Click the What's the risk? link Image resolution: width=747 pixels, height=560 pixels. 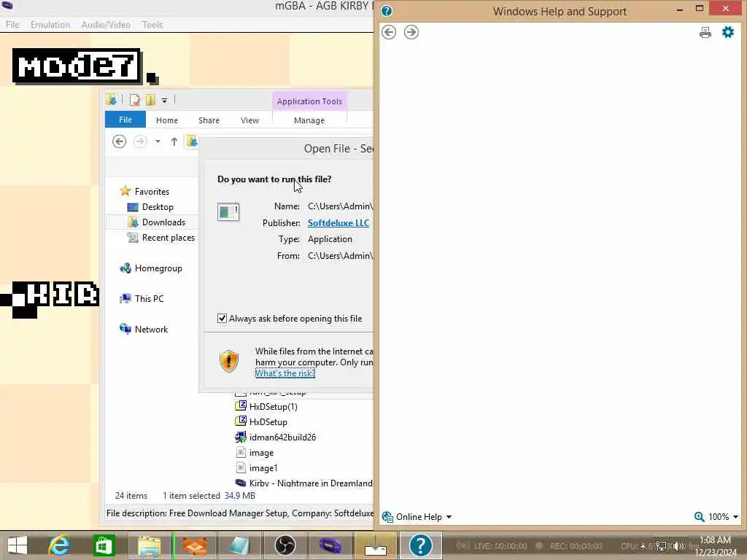coord(285,373)
